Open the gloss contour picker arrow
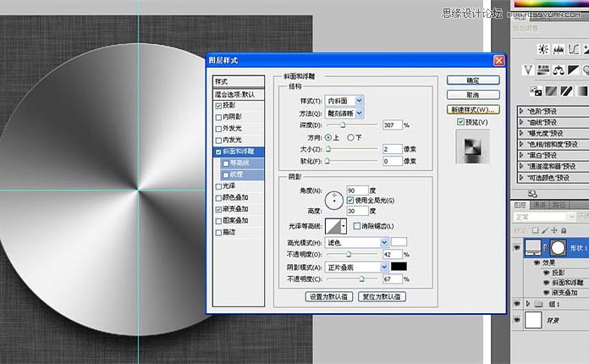Image resolution: width=589 pixels, height=364 pixels. [x=344, y=226]
